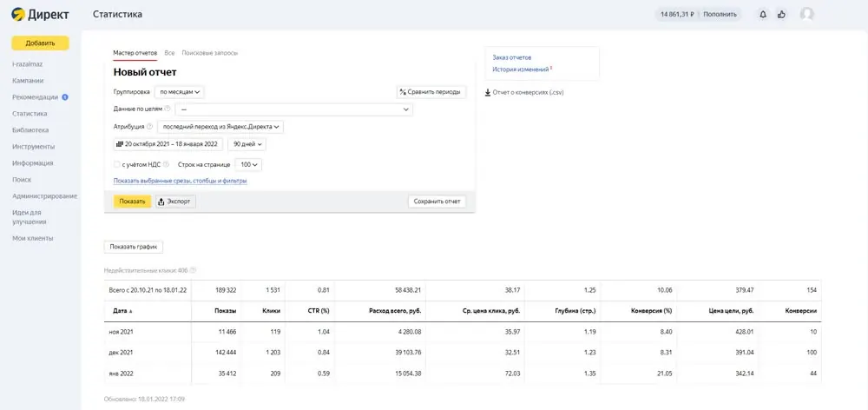Enable the с учётом НДС checkbox

116,164
